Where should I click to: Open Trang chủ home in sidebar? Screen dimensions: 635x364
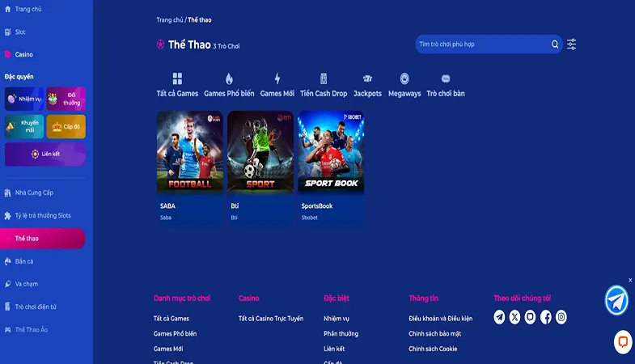23,9
